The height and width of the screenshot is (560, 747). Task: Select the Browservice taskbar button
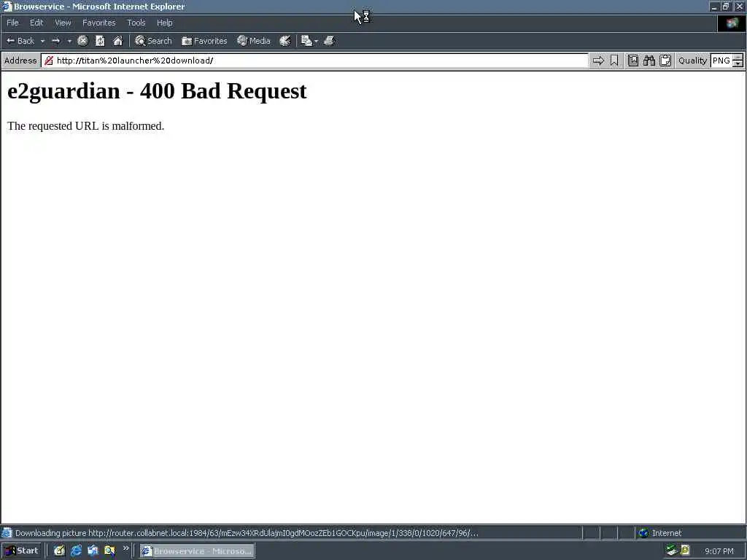coord(197,551)
